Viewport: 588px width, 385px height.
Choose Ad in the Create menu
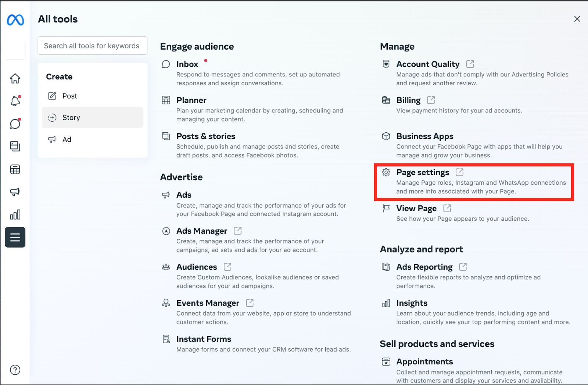point(67,140)
